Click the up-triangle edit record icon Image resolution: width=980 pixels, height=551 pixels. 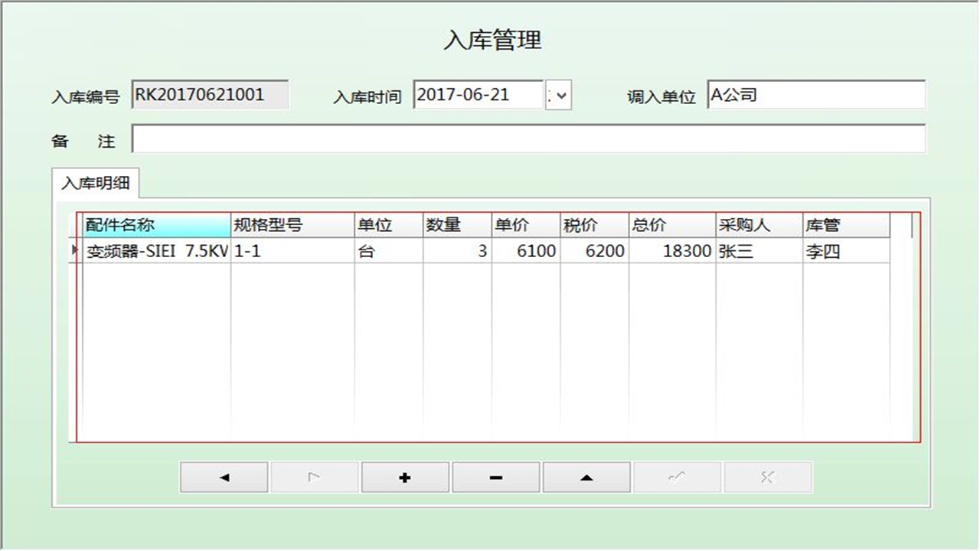coord(586,477)
